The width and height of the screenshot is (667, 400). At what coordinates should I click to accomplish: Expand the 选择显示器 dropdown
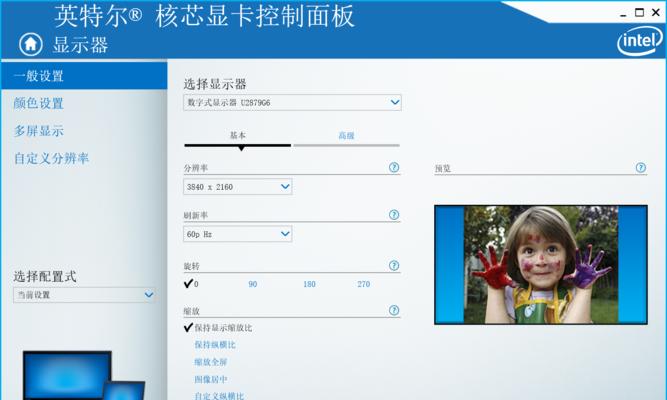[292, 103]
